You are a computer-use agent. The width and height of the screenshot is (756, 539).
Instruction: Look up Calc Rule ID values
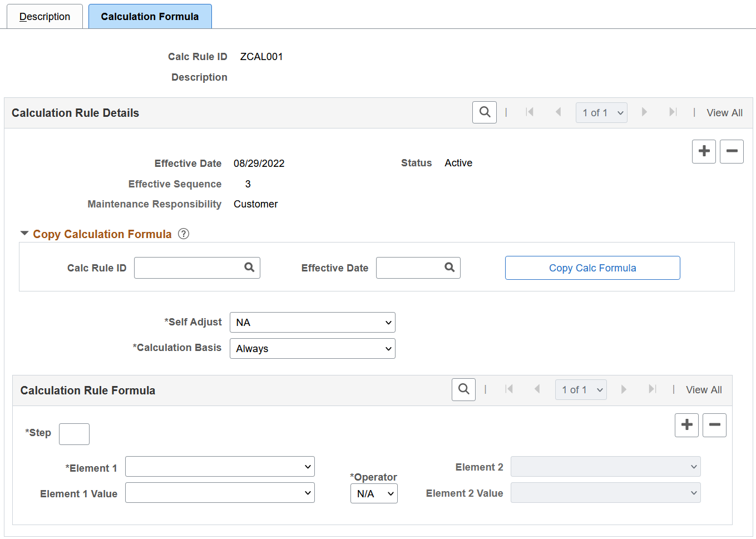pyautogui.click(x=249, y=268)
